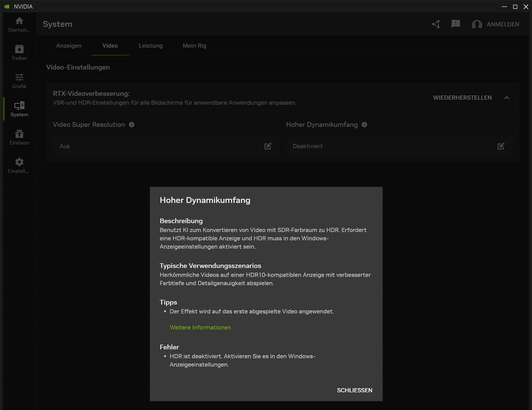Viewport: 532px width, 410px height.
Task: Show info for Video Super Resolution
Action: click(132, 125)
